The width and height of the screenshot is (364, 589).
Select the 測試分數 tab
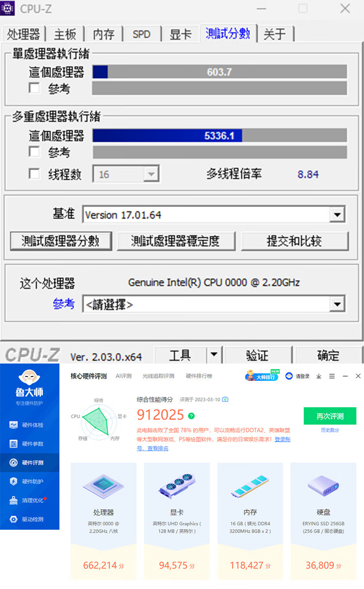228,33
